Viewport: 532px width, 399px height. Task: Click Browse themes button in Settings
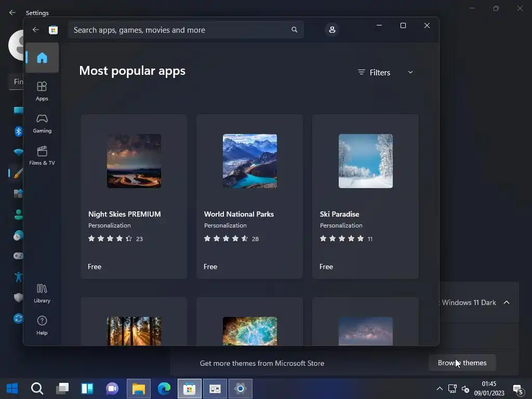point(462,363)
